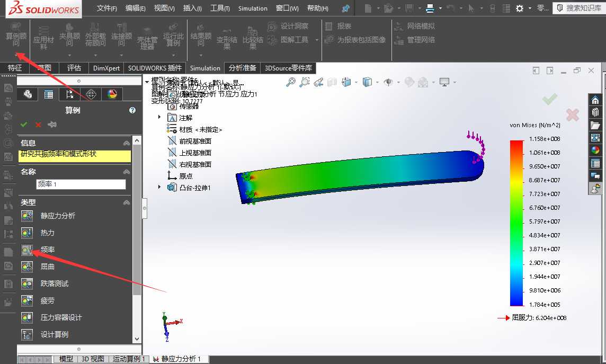Viewport: 606px width, 364px height.
Task: Click Zoom to Fit icon in view toolbar
Action: click(x=291, y=82)
